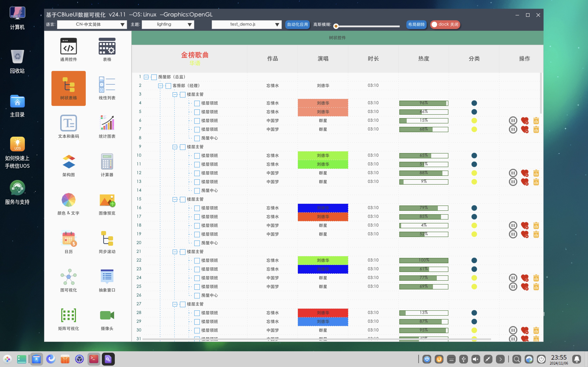This screenshot has height=367, width=588.
Task: Open the lighting theme dropdown
Action: click(168, 24)
